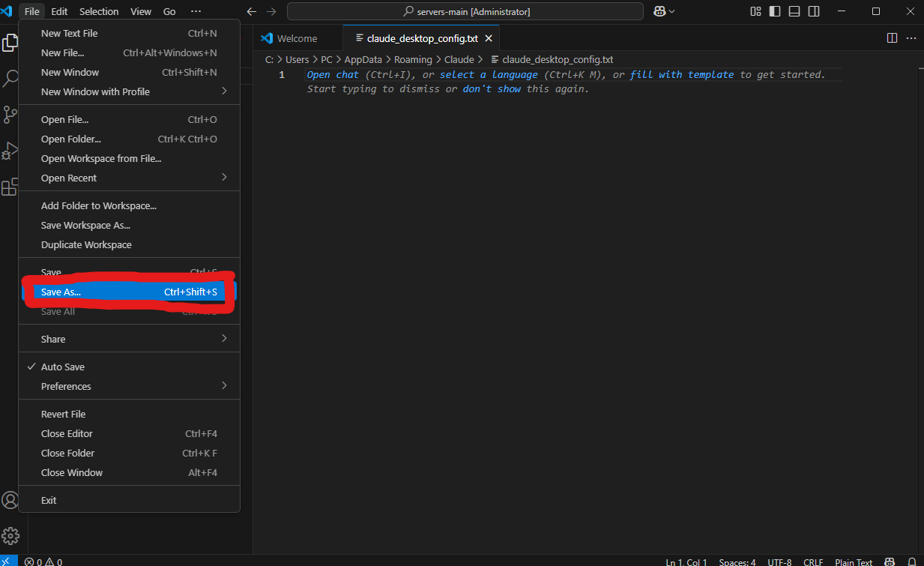
Task: Choose New Window menu entry
Action: point(129,72)
